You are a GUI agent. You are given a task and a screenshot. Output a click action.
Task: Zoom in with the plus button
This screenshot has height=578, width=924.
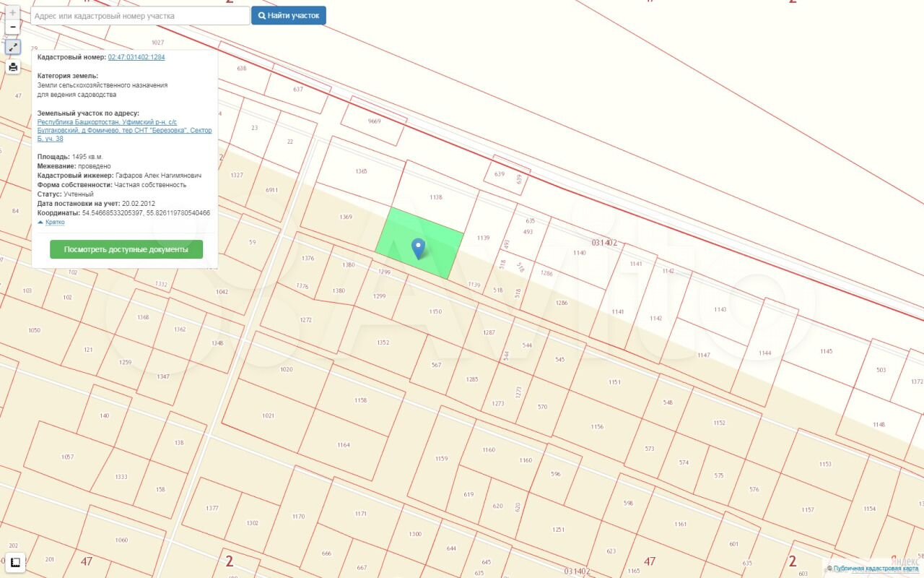click(x=13, y=13)
